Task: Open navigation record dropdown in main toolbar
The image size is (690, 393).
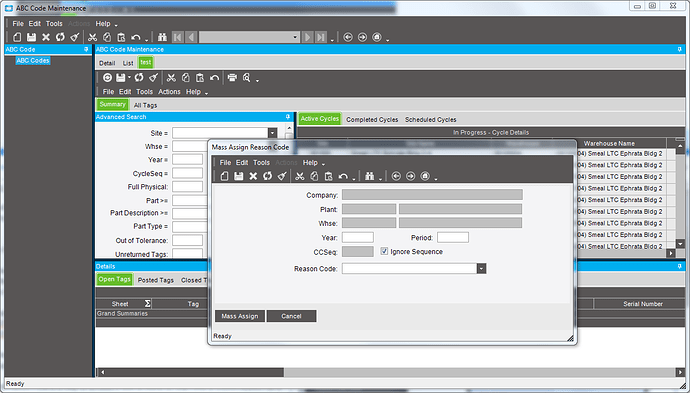Action: click(295, 37)
